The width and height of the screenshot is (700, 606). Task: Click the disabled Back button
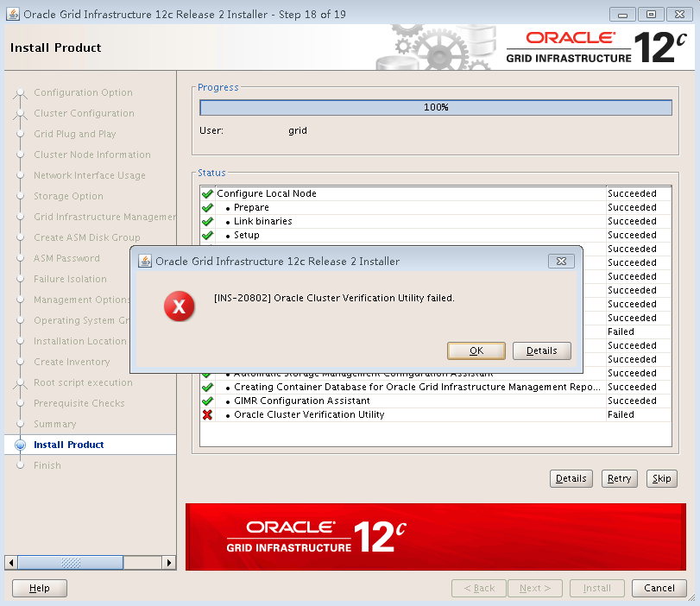[x=479, y=588]
